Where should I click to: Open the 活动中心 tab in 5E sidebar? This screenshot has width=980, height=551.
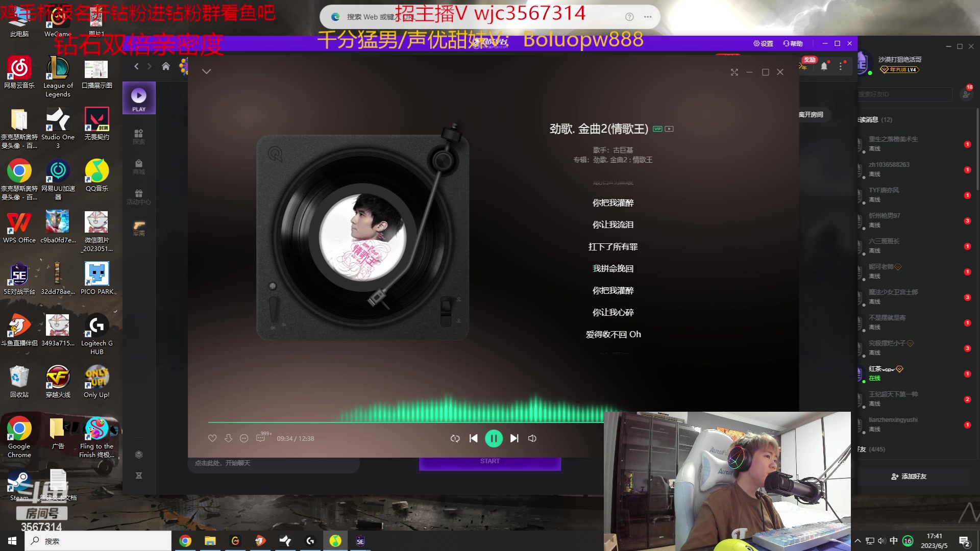coord(139,197)
